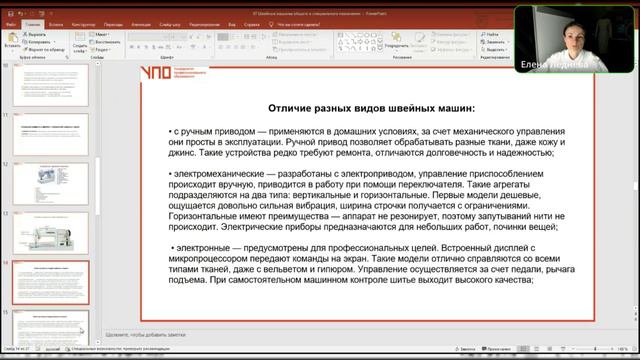Screen dimensions: 640x360
Task: Click the notes field 'Щелкните, чтобы добавить заметки'
Action: pyautogui.click(x=146, y=335)
